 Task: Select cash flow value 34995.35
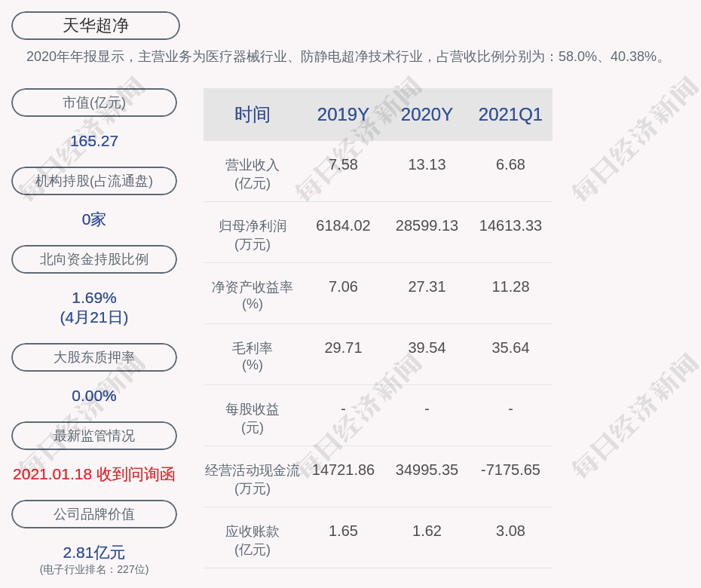tap(427, 470)
